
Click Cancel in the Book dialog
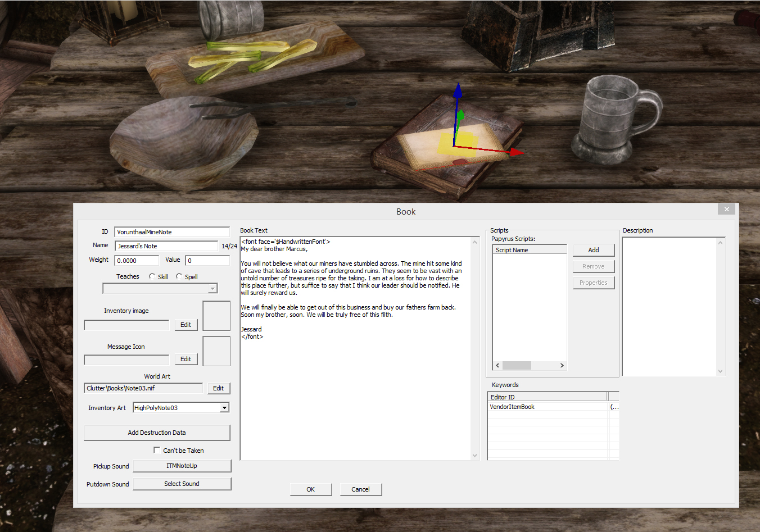pyautogui.click(x=361, y=489)
